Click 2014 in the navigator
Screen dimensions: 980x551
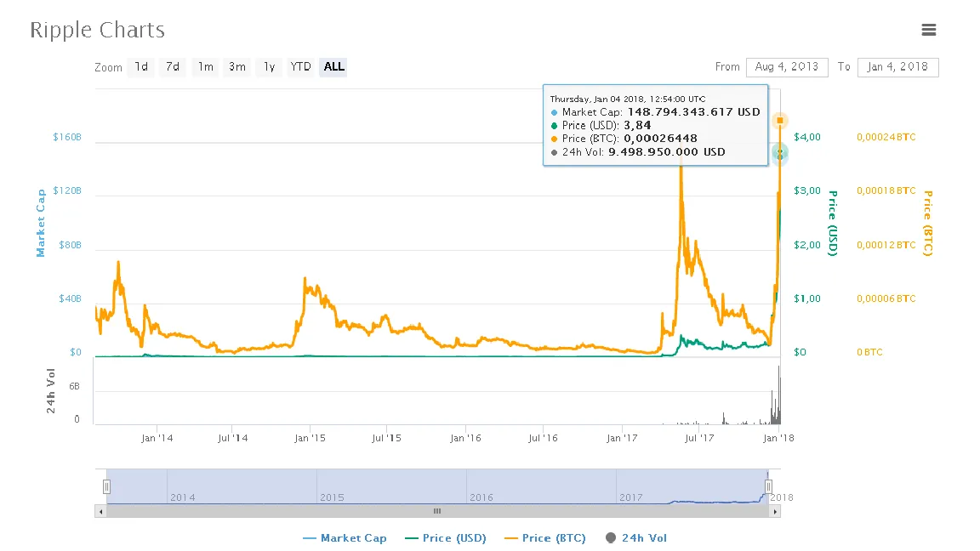pyautogui.click(x=183, y=497)
